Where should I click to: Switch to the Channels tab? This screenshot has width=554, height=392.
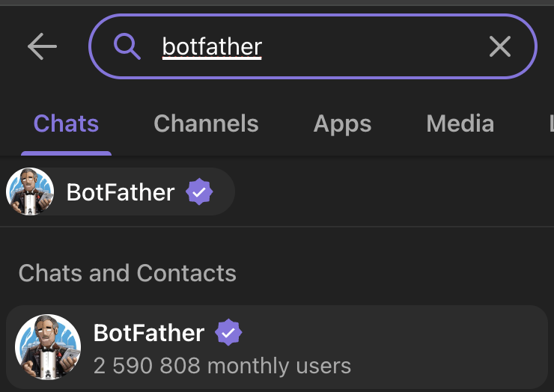206,123
